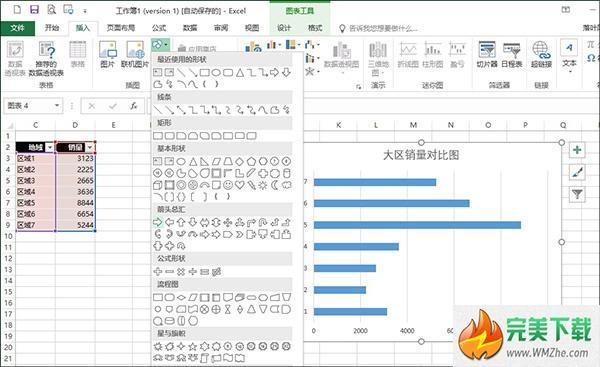Select cell with value 3123

point(75,158)
